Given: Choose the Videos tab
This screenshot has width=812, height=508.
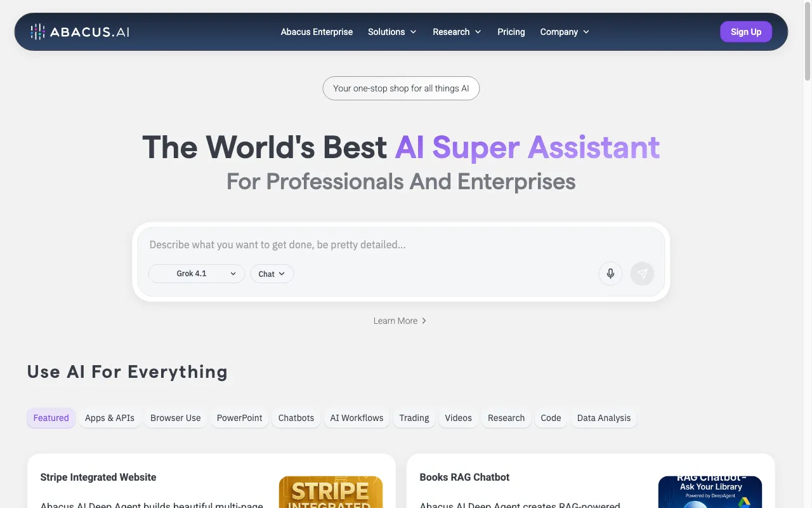Looking at the screenshot, I should [x=459, y=418].
